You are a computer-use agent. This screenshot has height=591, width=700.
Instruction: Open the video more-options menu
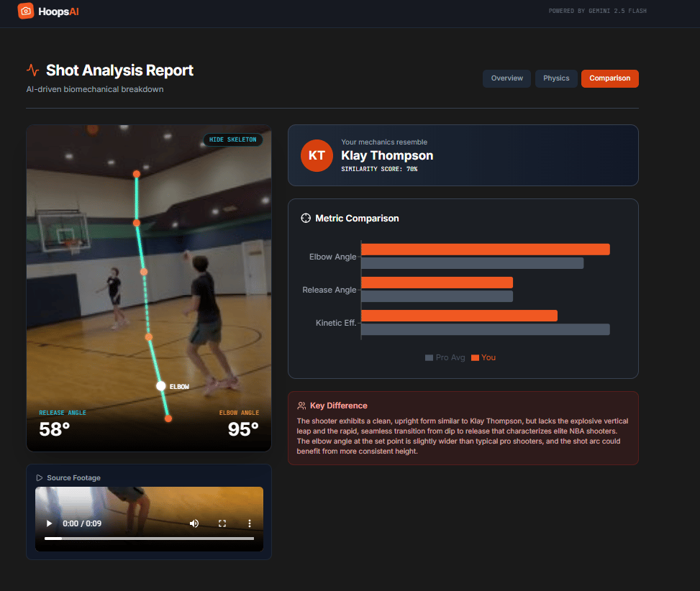coord(250,523)
